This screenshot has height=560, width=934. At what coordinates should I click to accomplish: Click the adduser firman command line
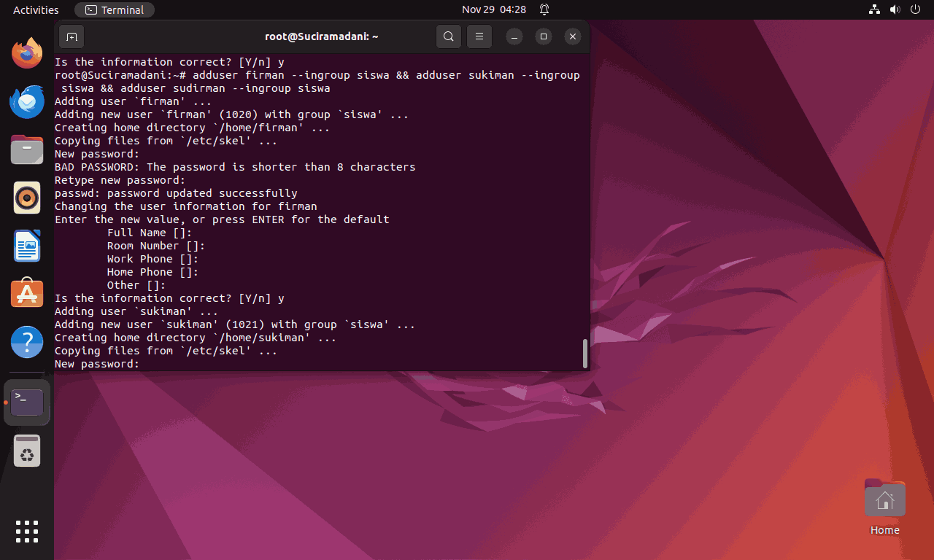pos(317,82)
